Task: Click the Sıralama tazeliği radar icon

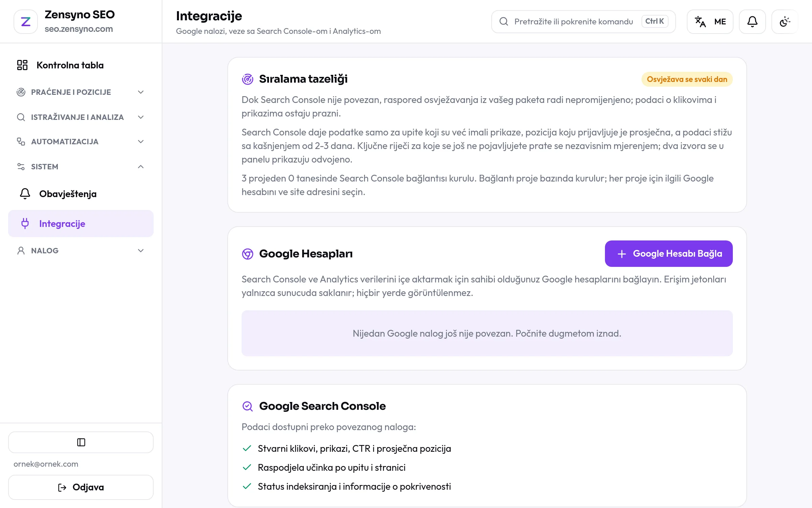Action: tap(248, 79)
